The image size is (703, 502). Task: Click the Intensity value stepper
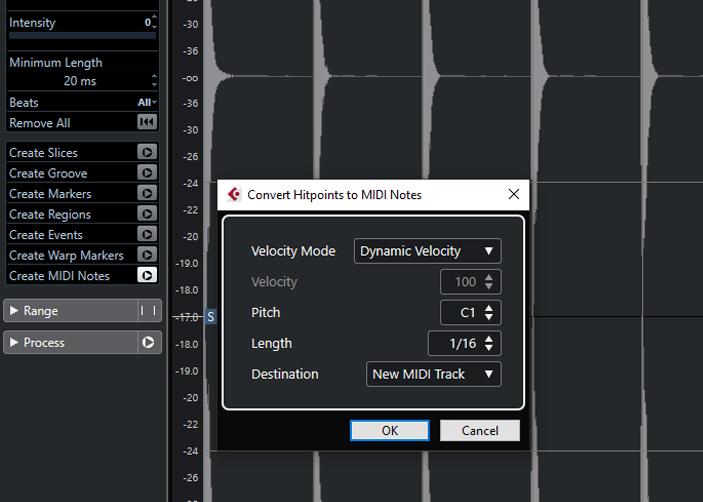pyautogui.click(x=154, y=22)
